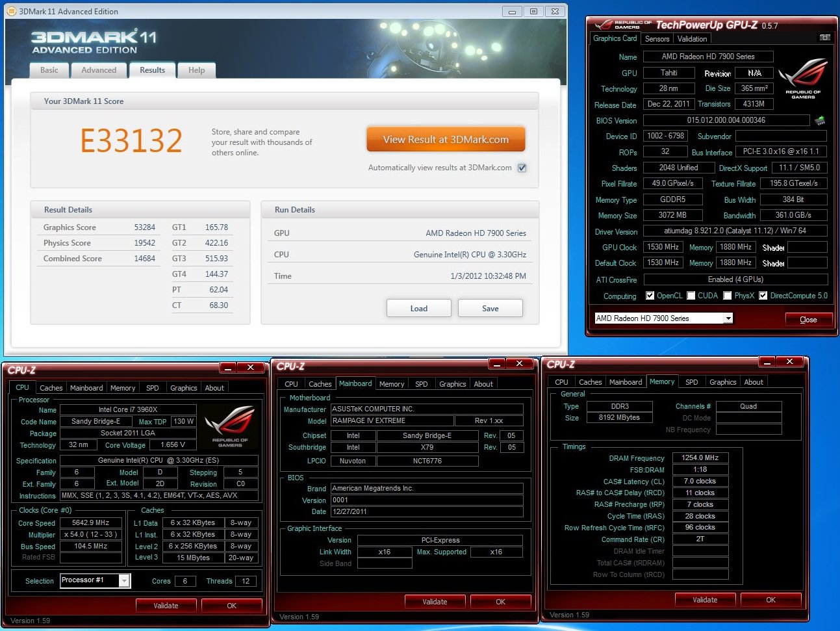Open the Sensors tab in GPU-Z
Image resolution: width=840 pixels, height=631 pixels.
pyautogui.click(x=657, y=39)
